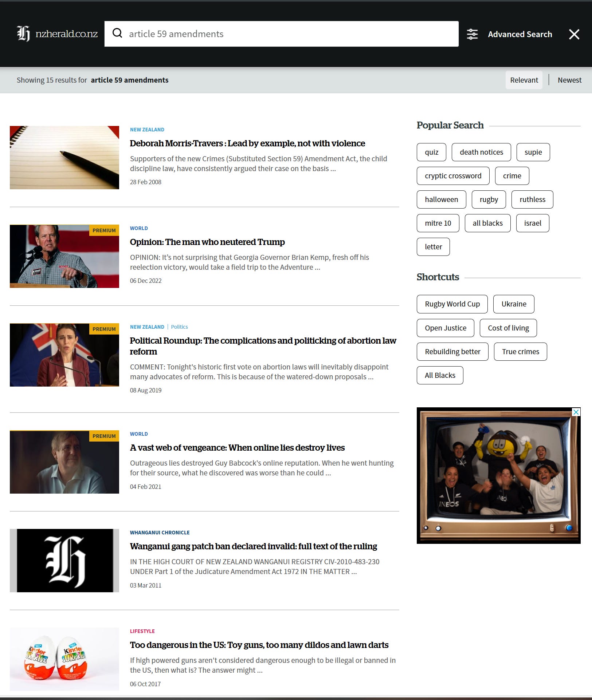Viewport: 592px width, 700px height.
Task: Click the NZ Herald logo icon
Action: point(23,34)
